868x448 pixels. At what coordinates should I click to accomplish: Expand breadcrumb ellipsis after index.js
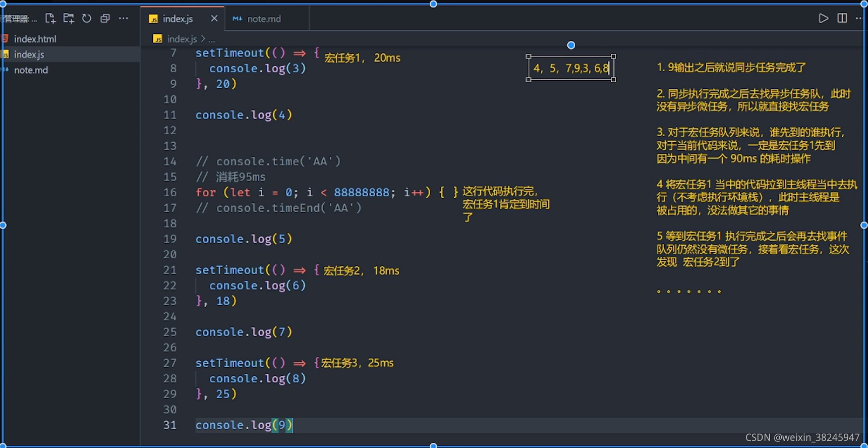coord(212,39)
